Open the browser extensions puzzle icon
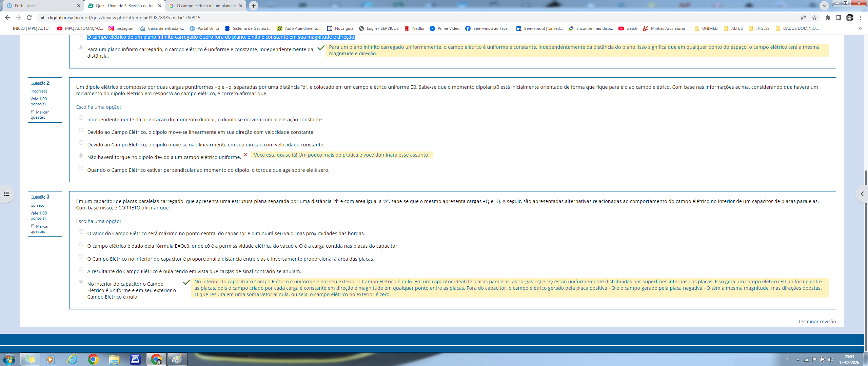868x366 pixels. [x=828, y=18]
